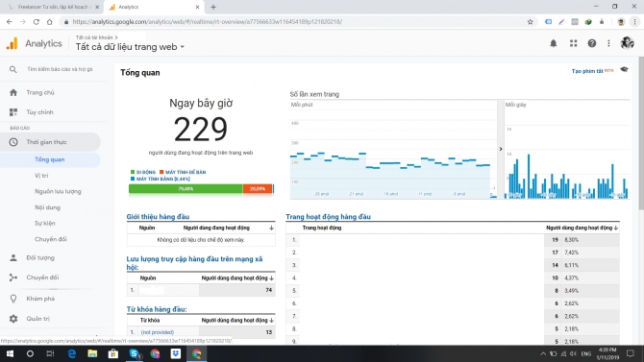The width and height of the screenshot is (644, 362).
Task: Open the ENG language indicator in tray
Action: click(x=586, y=353)
